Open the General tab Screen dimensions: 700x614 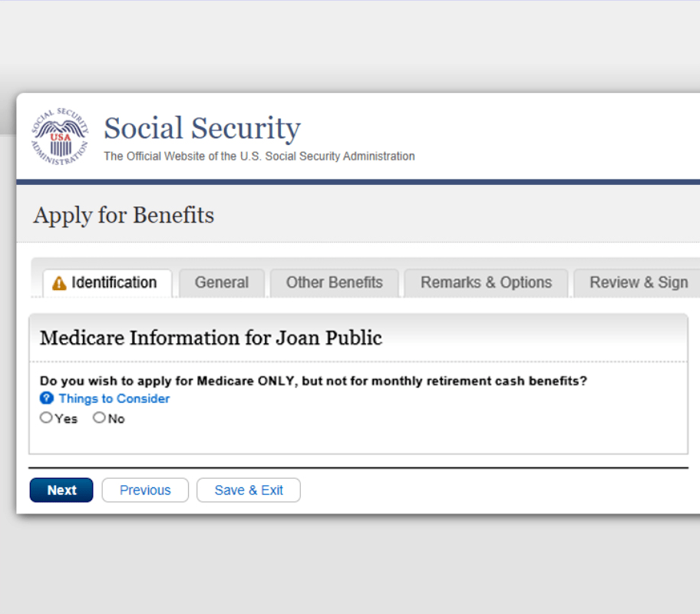click(221, 282)
